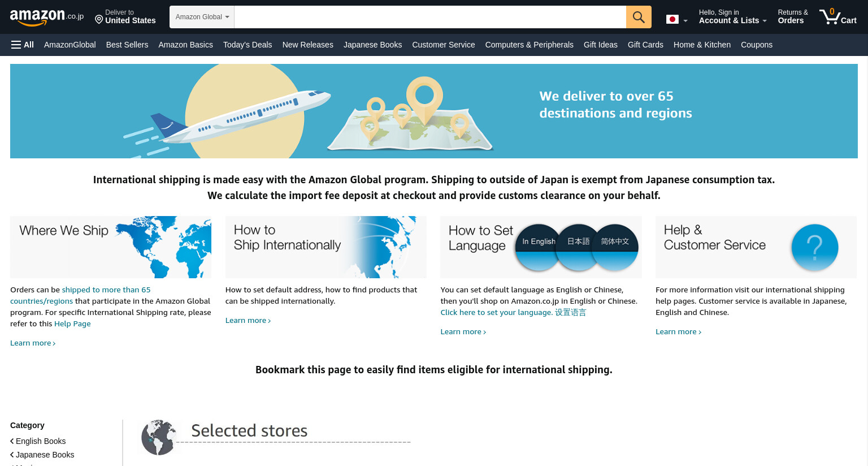Screen dimensions: 868x466
Task: Click Learn more under How to Ship Internationally
Action: (248, 320)
